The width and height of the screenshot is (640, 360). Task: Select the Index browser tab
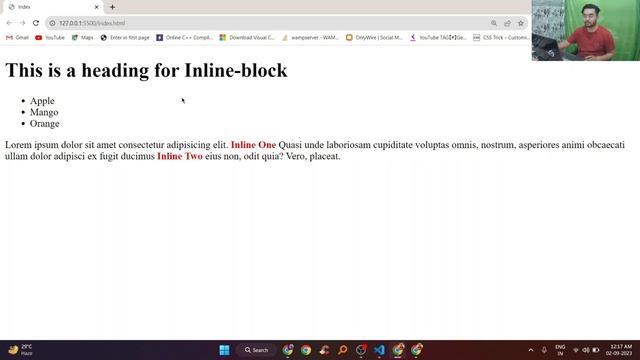pos(52,7)
